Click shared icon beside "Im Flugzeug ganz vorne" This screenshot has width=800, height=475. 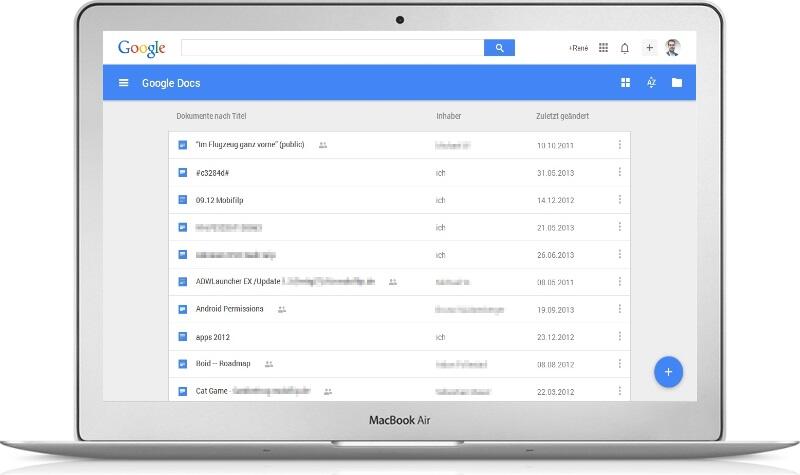(323, 145)
